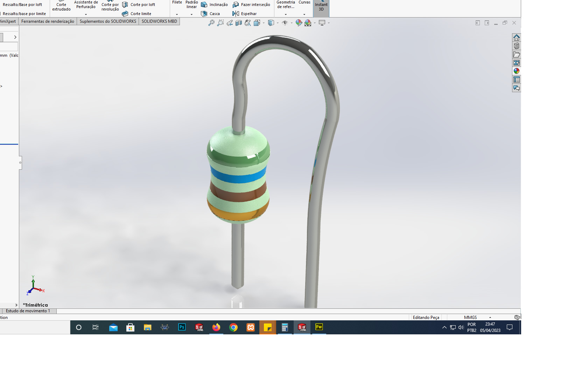Activate the Section View icon

click(x=239, y=23)
